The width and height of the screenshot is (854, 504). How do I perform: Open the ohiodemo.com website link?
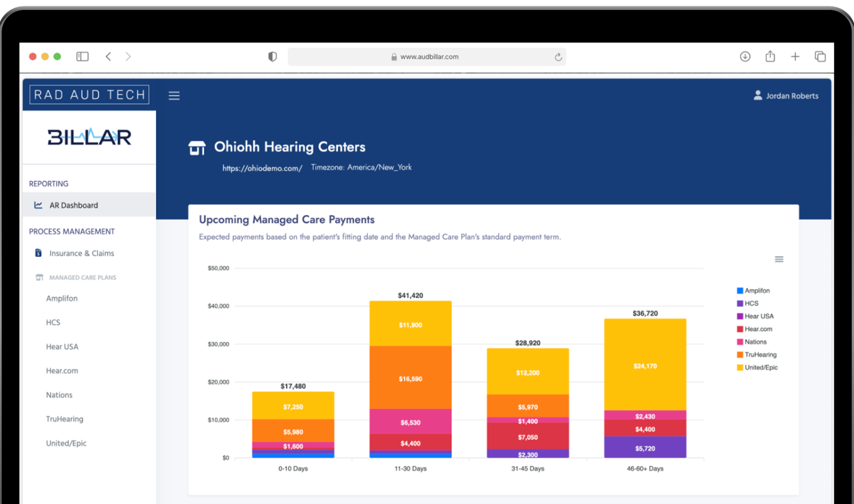point(262,168)
